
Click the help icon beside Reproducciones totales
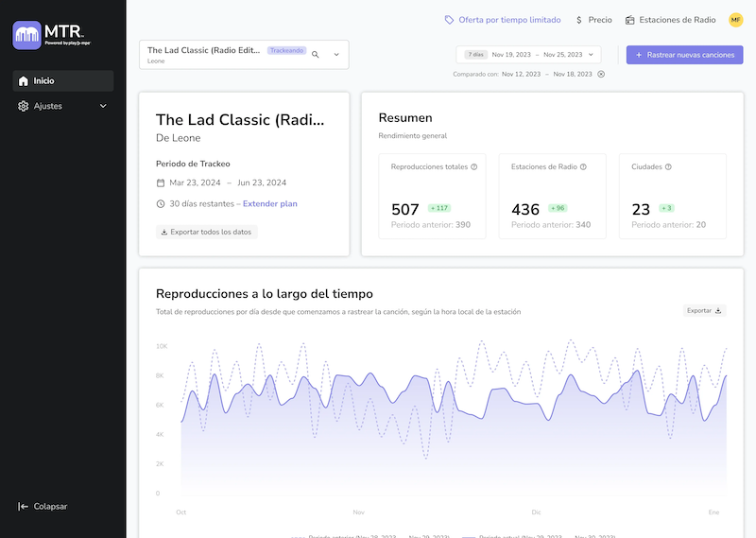[x=473, y=167]
